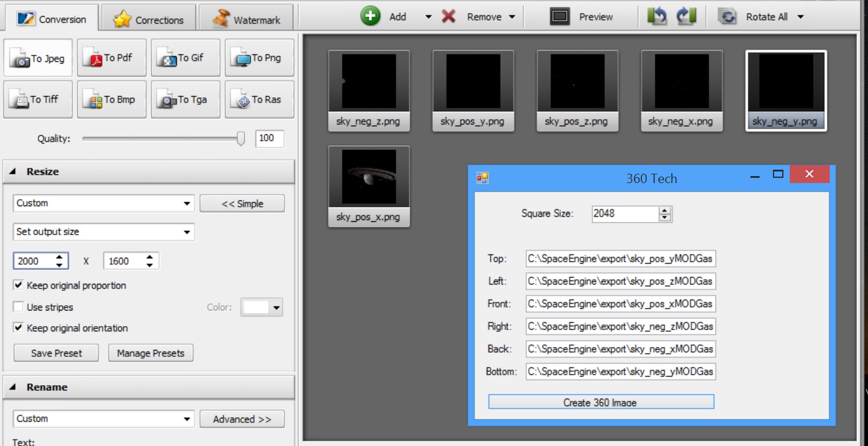This screenshot has height=446, width=868.
Task: Select the sky_neg_y.png thumbnail
Action: (786, 90)
